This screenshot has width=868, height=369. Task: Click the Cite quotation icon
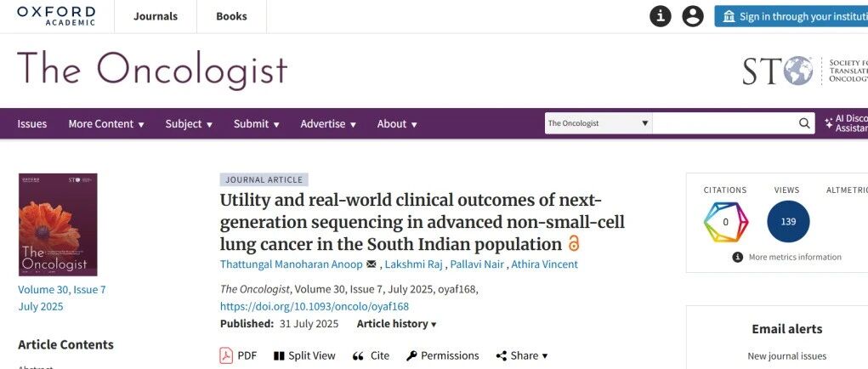[x=358, y=356]
